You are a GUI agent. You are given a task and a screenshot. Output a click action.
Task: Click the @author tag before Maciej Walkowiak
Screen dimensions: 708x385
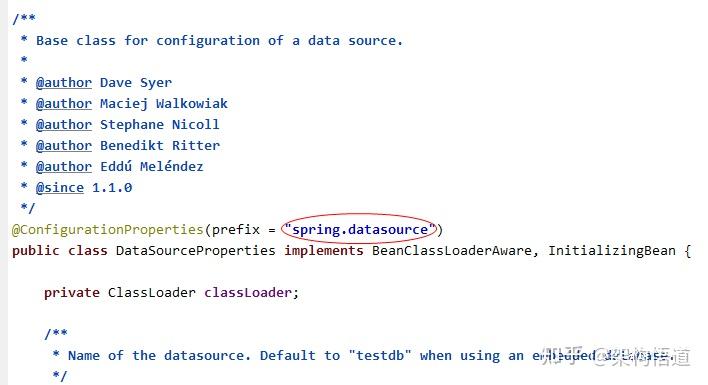point(64,103)
